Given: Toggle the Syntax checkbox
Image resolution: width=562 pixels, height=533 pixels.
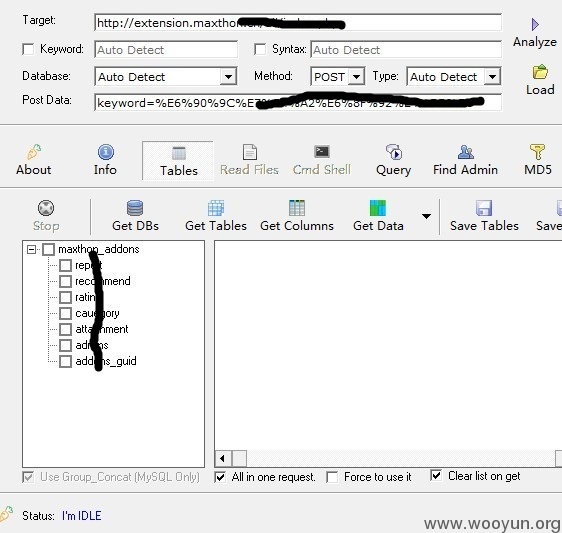Looking at the screenshot, I should (x=260, y=49).
